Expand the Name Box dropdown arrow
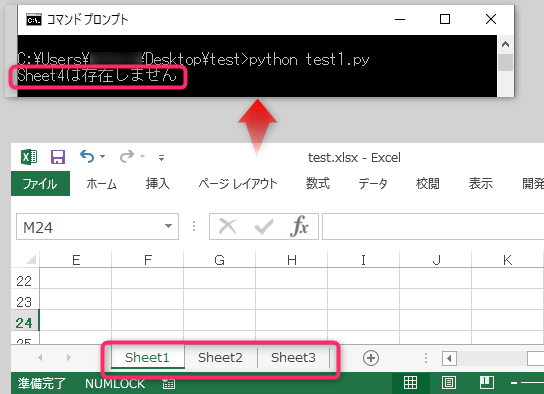This screenshot has width=544, height=394. 169,226
